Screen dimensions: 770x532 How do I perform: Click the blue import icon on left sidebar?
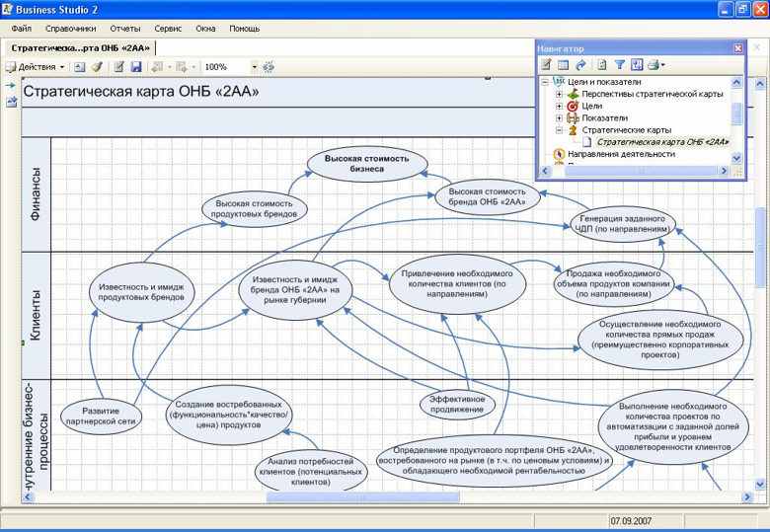[11, 102]
